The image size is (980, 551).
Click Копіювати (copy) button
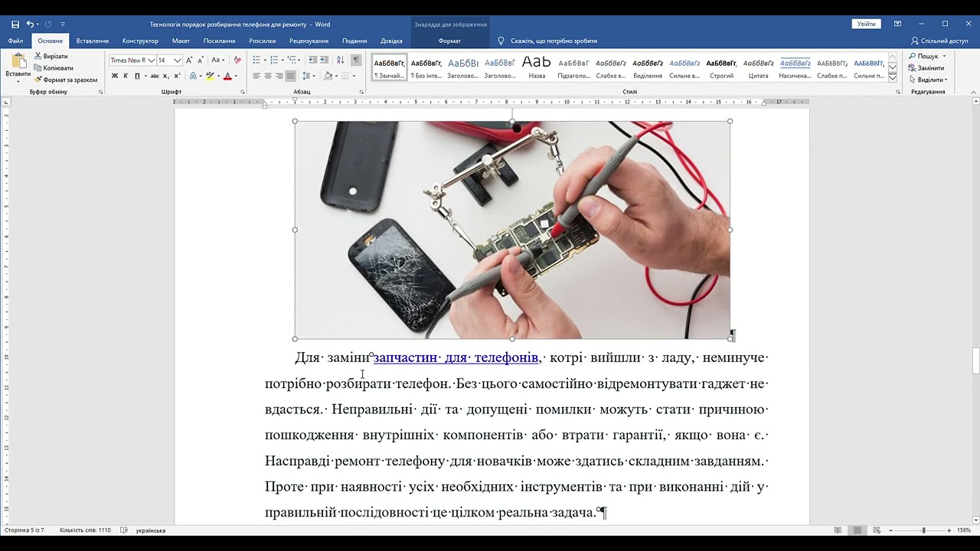tap(54, 68)
